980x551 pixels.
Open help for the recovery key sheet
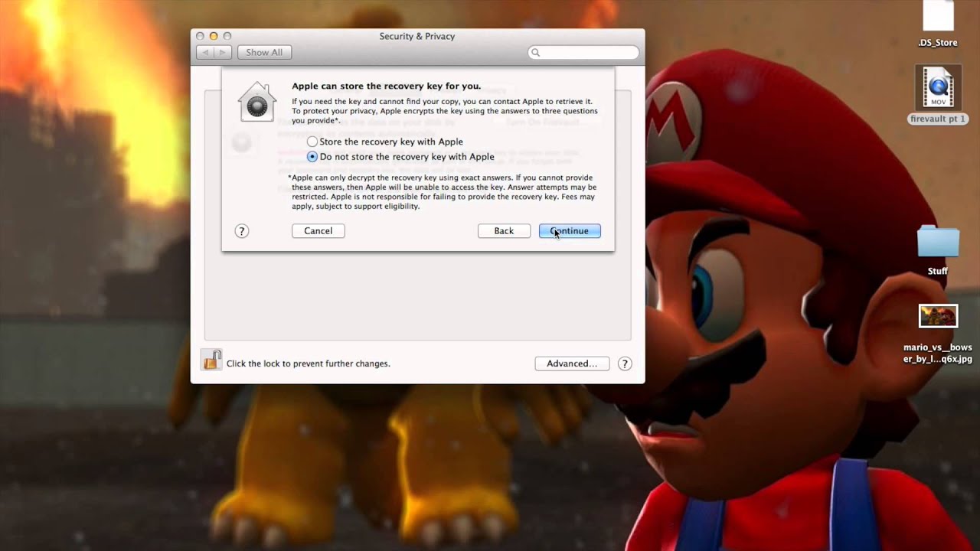[242, 230]
